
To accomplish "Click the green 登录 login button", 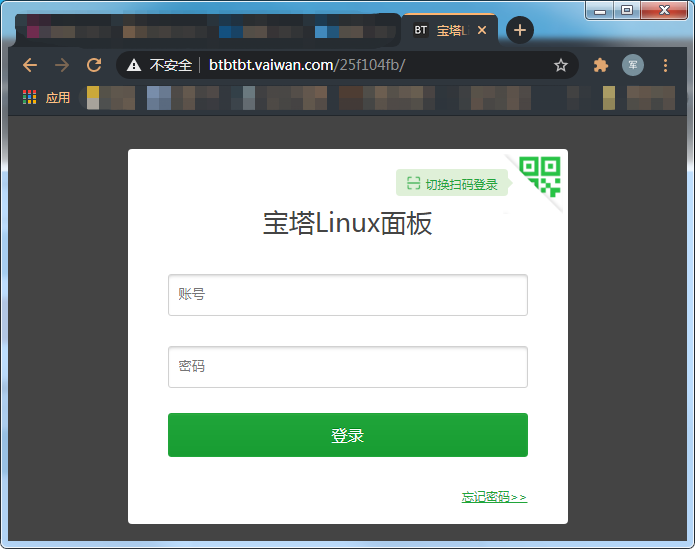I will point(348,435).
